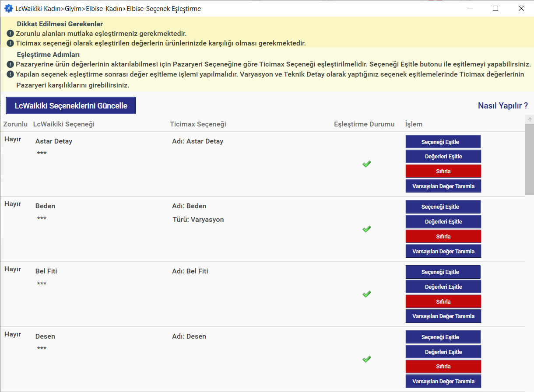Select the Bel Fiti option name
This screenshot has width=534, height=392.
(x=46, y=271)
